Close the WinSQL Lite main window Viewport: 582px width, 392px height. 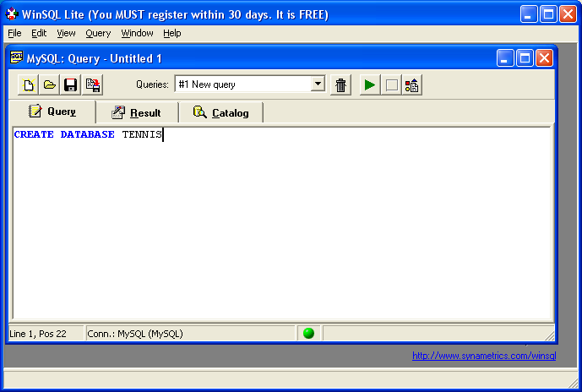(568, 14)
